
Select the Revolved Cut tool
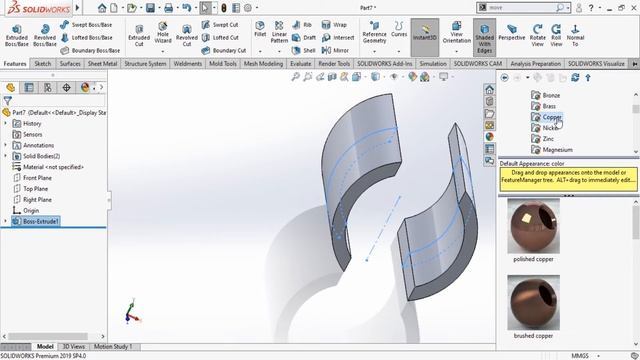pos(187,35)
